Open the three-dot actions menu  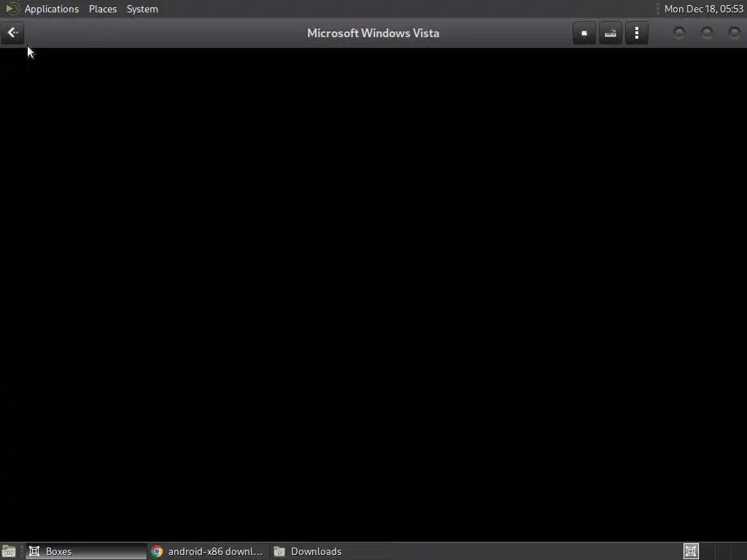click(636, 33)
